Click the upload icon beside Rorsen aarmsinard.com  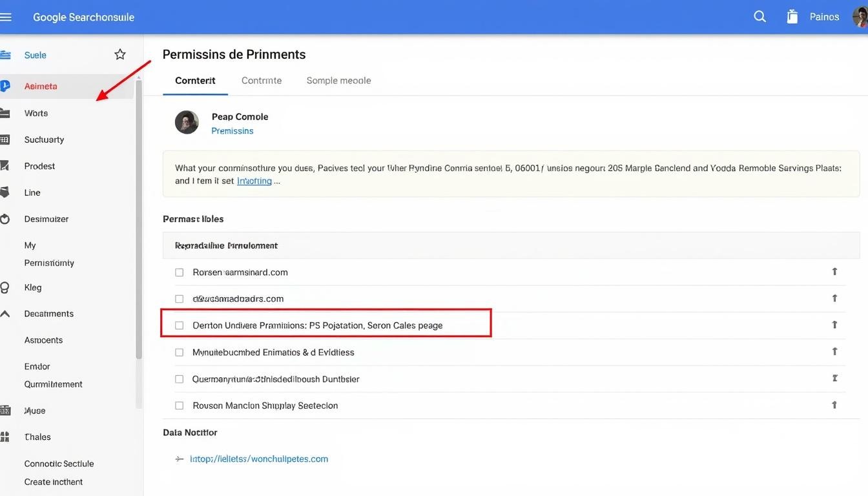click(834, 272)
